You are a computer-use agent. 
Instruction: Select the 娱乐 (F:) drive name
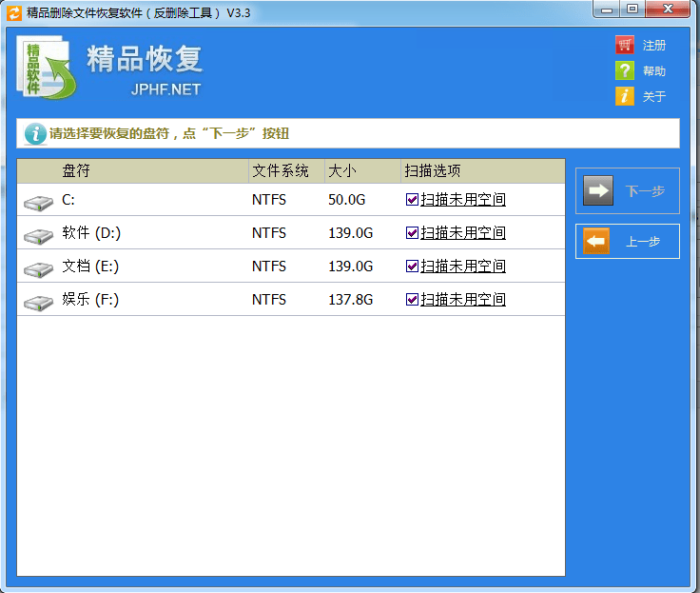[x=90, y=300]
